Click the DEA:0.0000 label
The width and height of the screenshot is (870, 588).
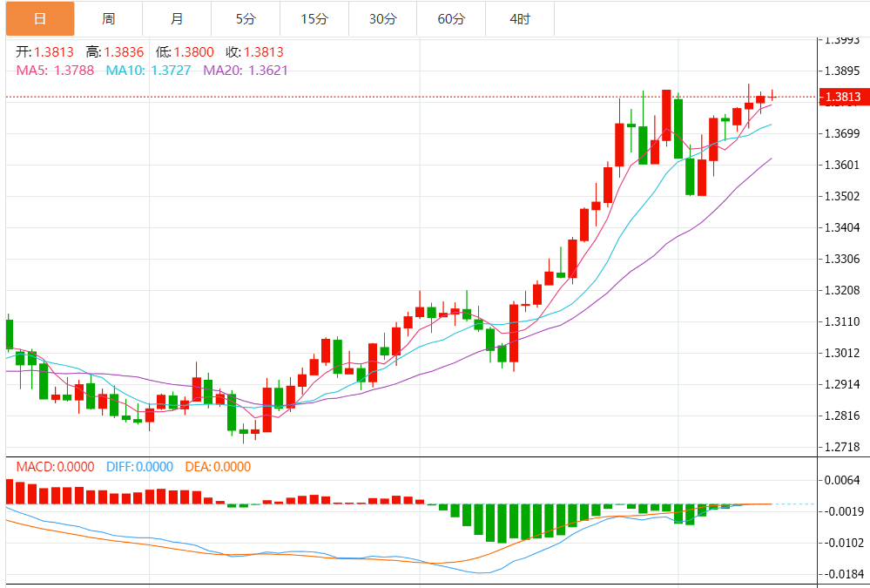(x=218, y=467)
